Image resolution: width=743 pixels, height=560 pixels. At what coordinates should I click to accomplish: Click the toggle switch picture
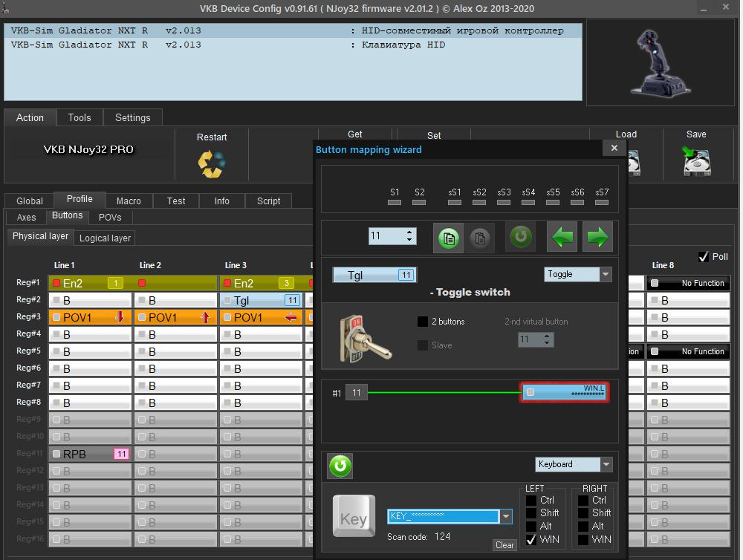click(365, 339)
